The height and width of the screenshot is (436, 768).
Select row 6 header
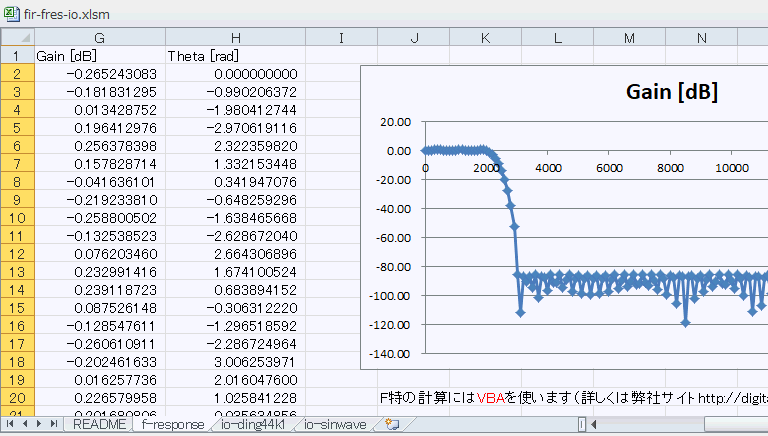pyautogui.click(x=18, y=145)
